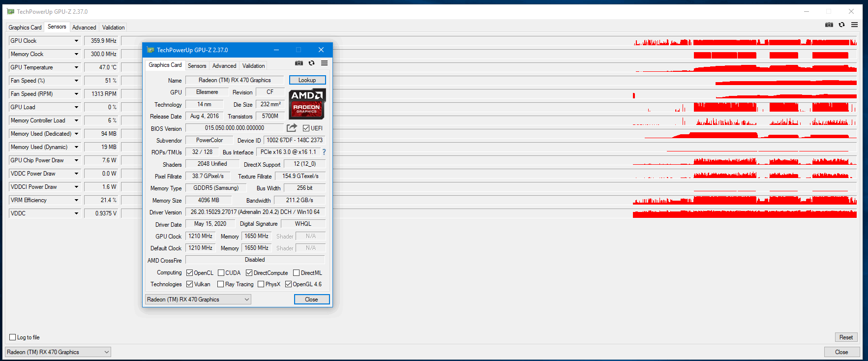Viewport: 868px width, 361px height.
Task: Click the Reset button in Sensors window
Action: [846, 337]
